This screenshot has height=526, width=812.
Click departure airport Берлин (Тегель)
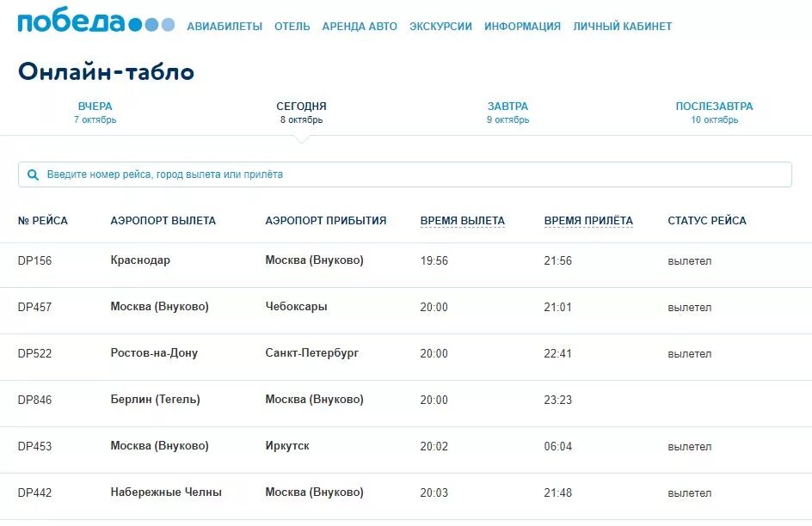pyautogui.click(x=156, y=400)
